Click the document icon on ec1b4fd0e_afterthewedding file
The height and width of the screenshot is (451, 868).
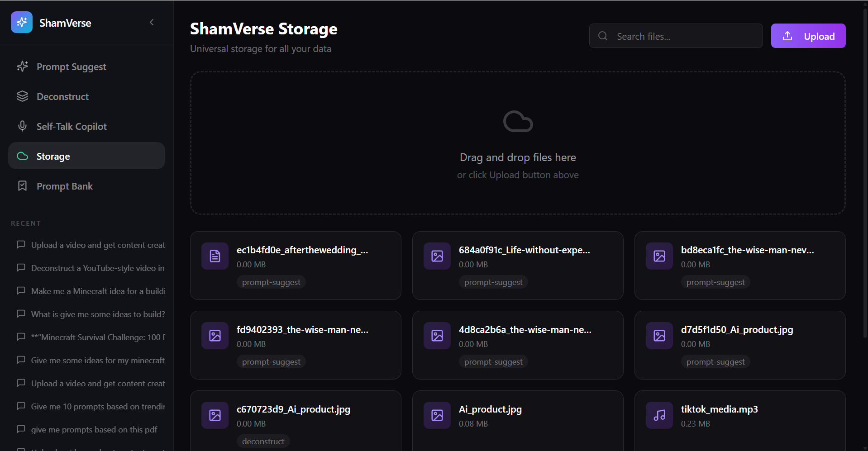coord(215,256)
